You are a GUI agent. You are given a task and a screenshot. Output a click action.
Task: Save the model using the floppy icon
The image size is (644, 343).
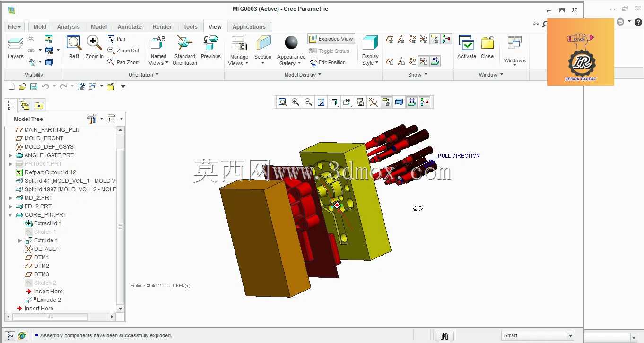pyautogui.click(x=34, y=86)
